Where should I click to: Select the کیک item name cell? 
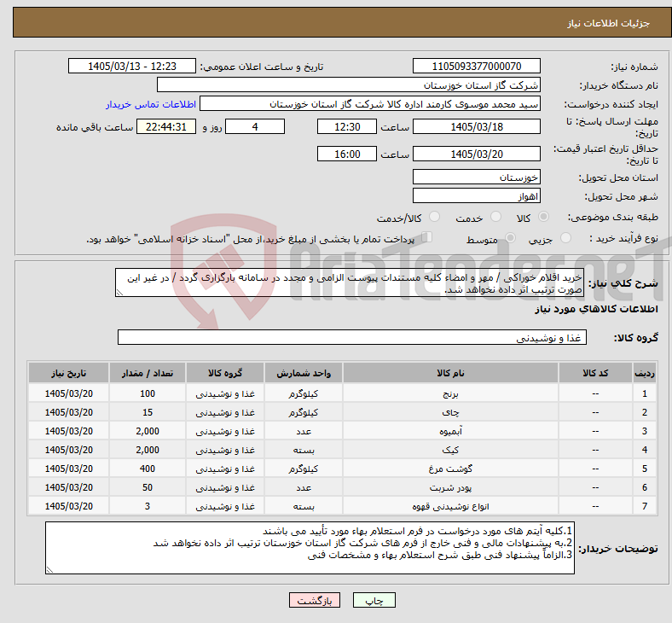(450, 450)
